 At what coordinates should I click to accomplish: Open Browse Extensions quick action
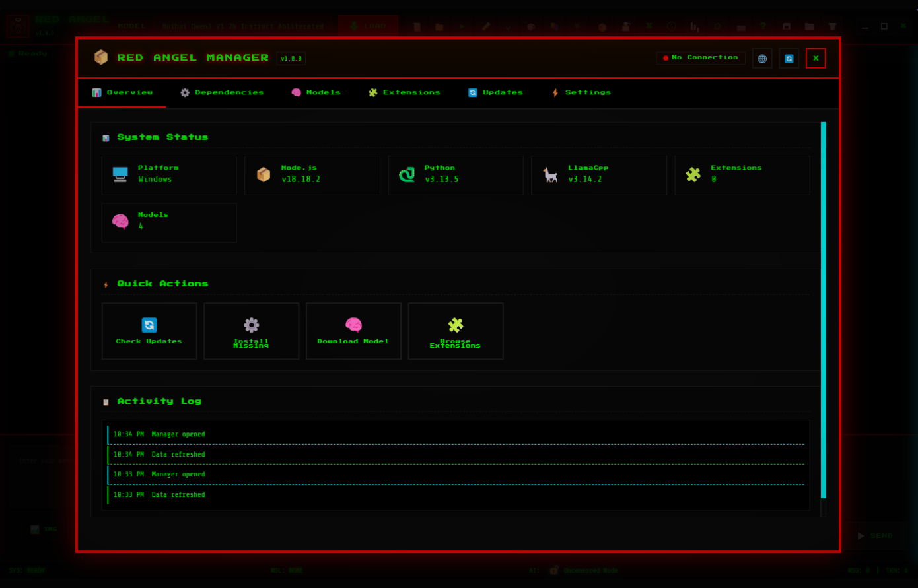(456, 331)
